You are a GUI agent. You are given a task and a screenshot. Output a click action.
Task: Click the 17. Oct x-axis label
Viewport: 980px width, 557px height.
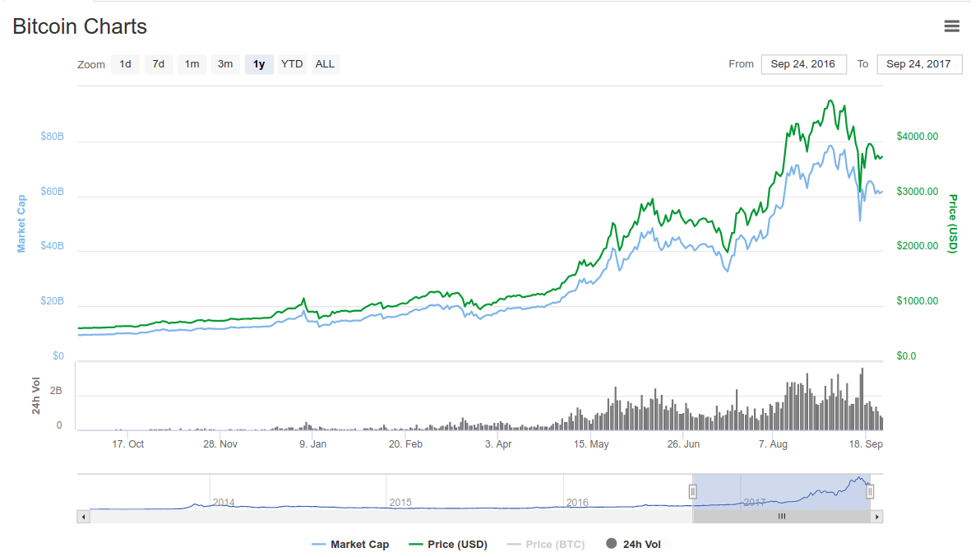coord(128,443)
